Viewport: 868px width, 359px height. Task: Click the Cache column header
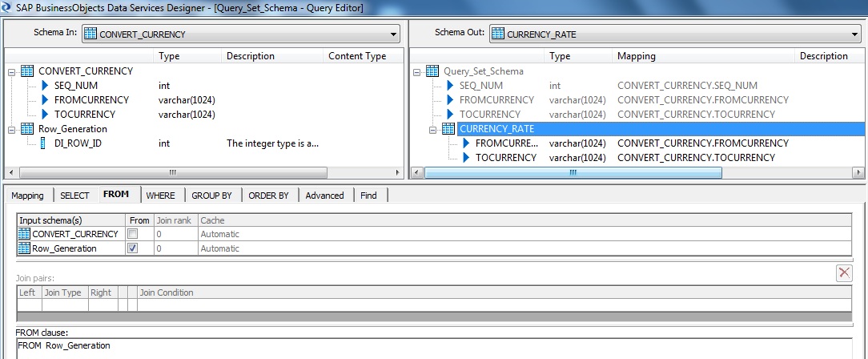pyautogui.click(x=524, y=220)
